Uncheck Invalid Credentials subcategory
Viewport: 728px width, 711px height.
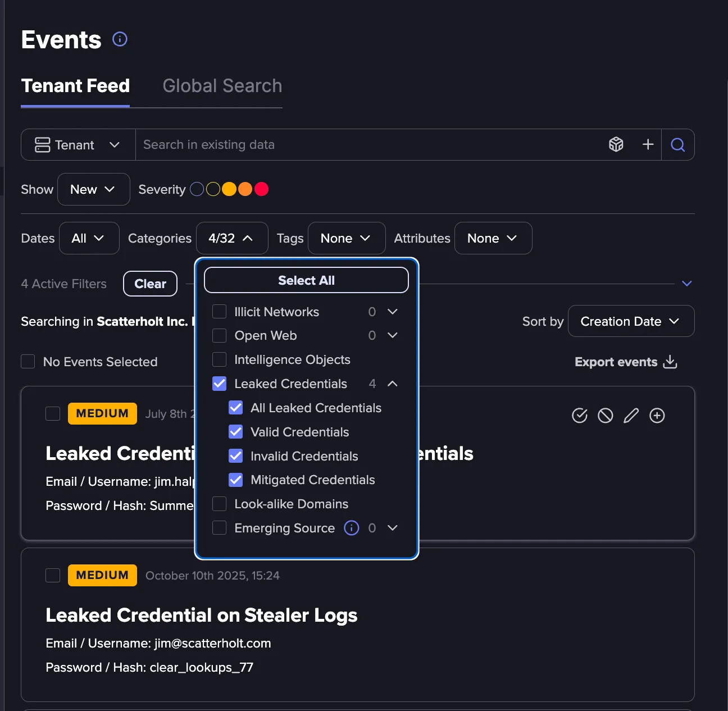236,456
